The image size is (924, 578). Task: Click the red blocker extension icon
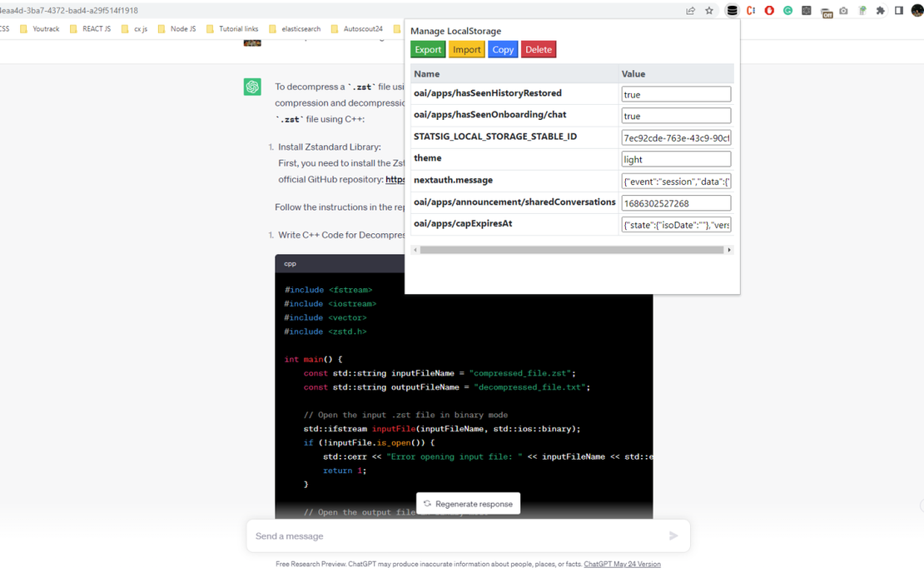[770, 11]
